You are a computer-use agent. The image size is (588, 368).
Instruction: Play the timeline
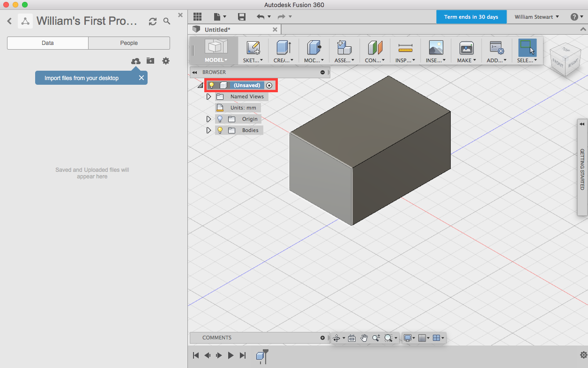pos(231,355)
